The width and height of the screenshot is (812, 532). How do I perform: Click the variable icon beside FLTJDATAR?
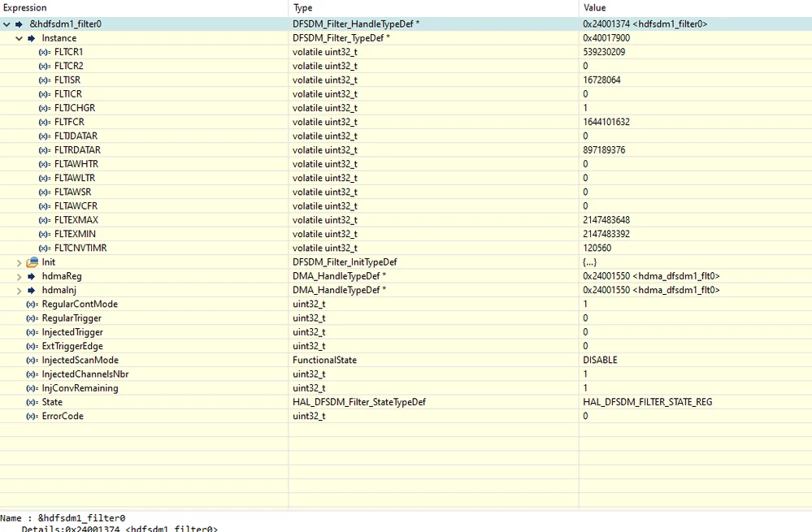tap(45, 136)
